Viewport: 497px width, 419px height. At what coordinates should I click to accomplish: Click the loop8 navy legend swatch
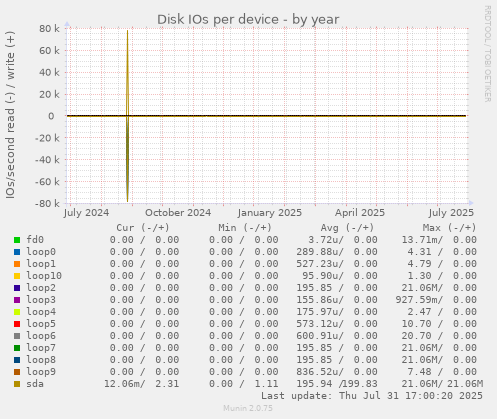pyautogui.click(x=17, y=360)
